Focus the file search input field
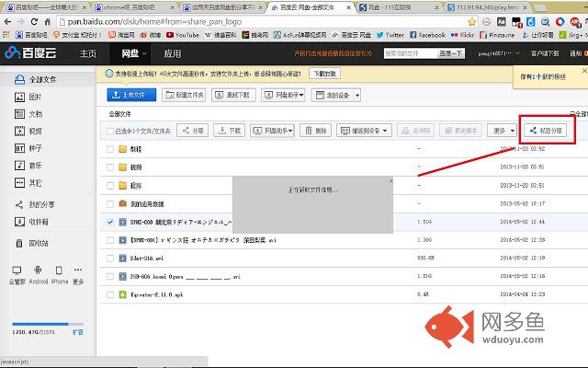The image size is (588, 368). (411, 53)
